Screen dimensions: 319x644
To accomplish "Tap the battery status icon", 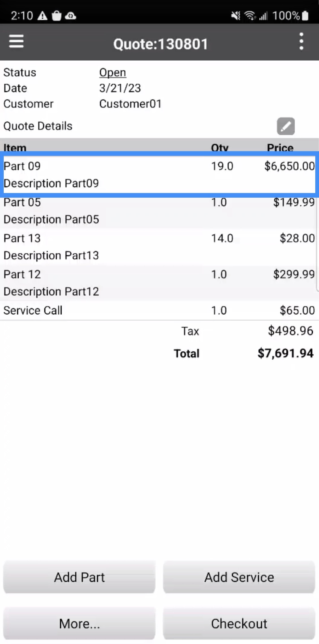I will tap(305, 16).
